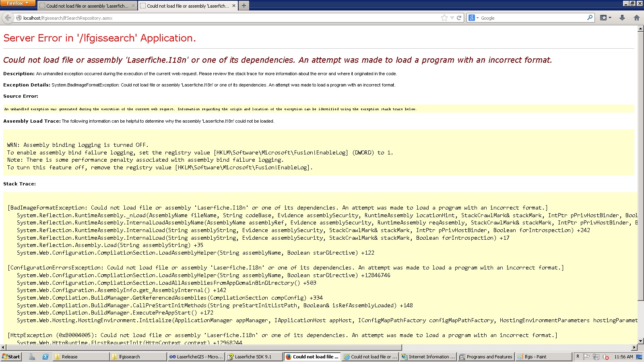Image resolution: width=644 pixels, height=362 pixels.
Task: Click the horizontal scrollbar at page bottom
Action: pos(201,348)
